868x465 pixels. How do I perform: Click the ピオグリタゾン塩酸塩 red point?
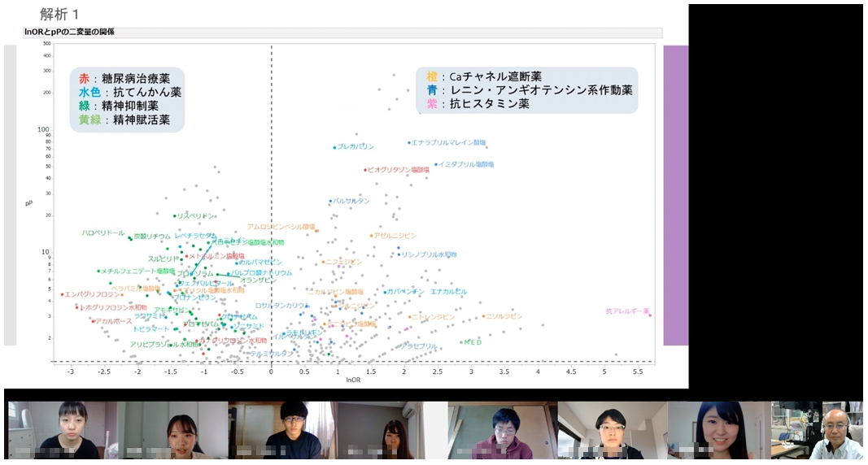[365, 170]
